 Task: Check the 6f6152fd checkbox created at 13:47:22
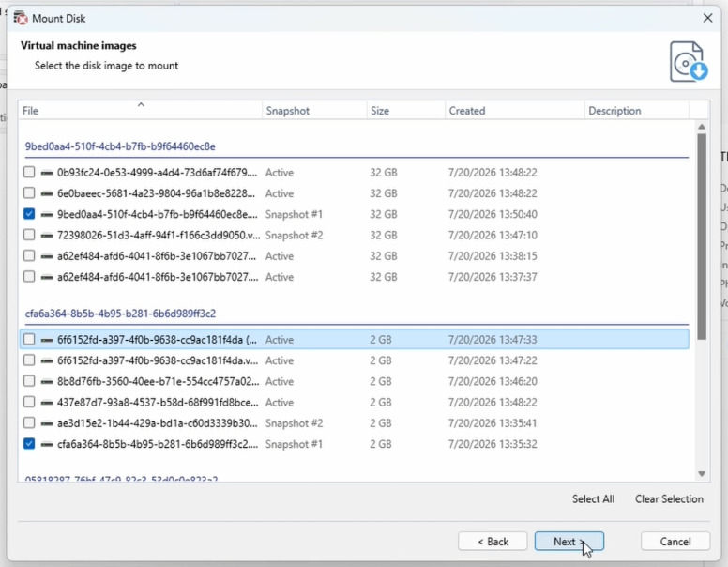29,360
